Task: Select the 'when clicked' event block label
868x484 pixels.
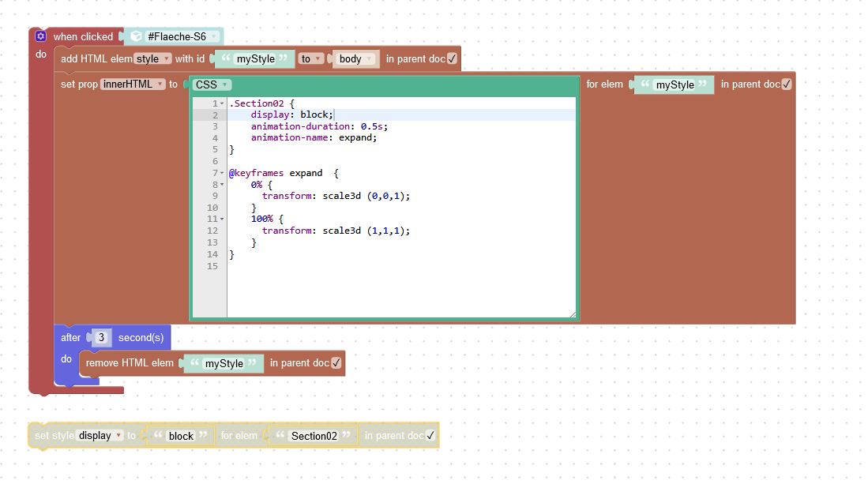Action: point(83,36)
